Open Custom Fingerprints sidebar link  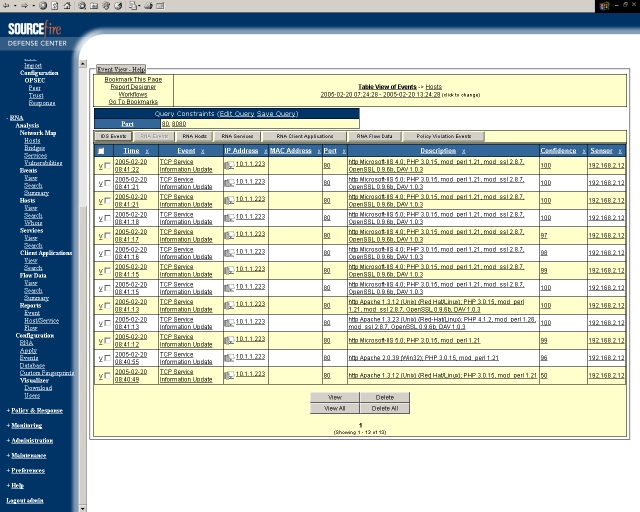tap(47, 373)
